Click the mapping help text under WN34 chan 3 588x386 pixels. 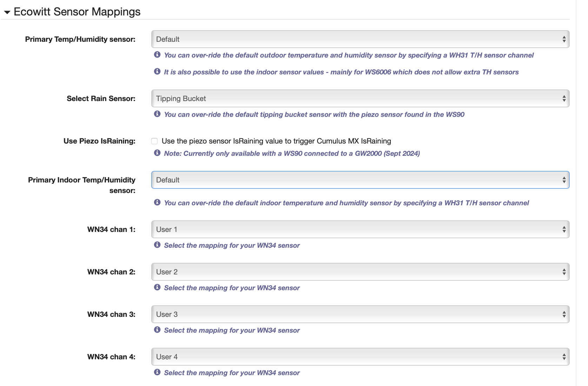coord(232,331)
